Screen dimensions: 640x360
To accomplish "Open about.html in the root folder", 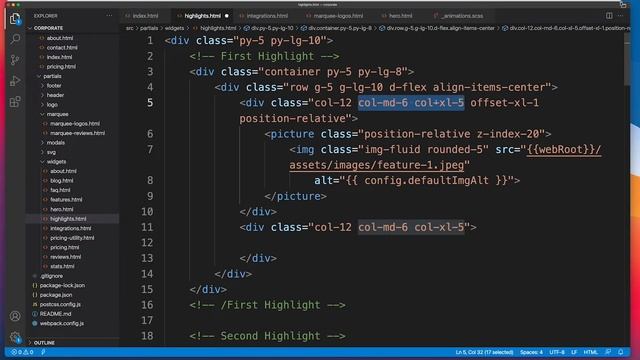I will [x=60, y=38].
